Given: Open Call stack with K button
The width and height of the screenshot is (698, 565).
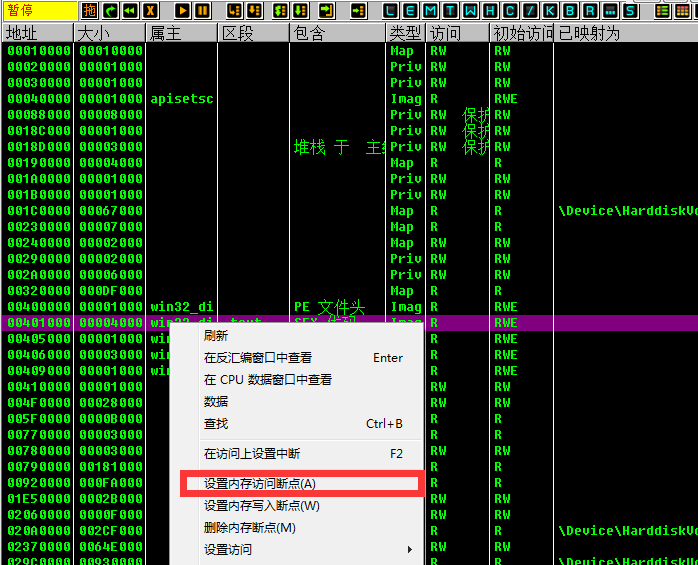Looking at the screenshot, I should click(548, 10).
